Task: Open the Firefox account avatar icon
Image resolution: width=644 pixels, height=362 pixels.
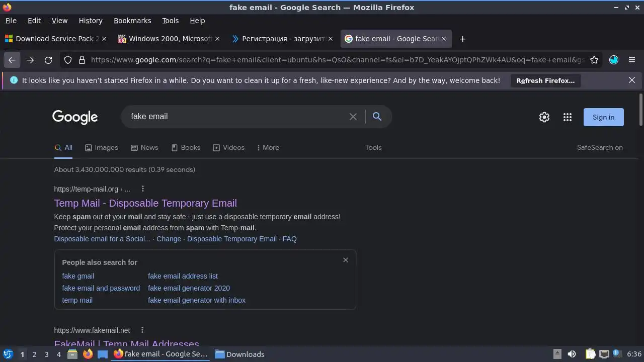Action: (x=614, y=60)
